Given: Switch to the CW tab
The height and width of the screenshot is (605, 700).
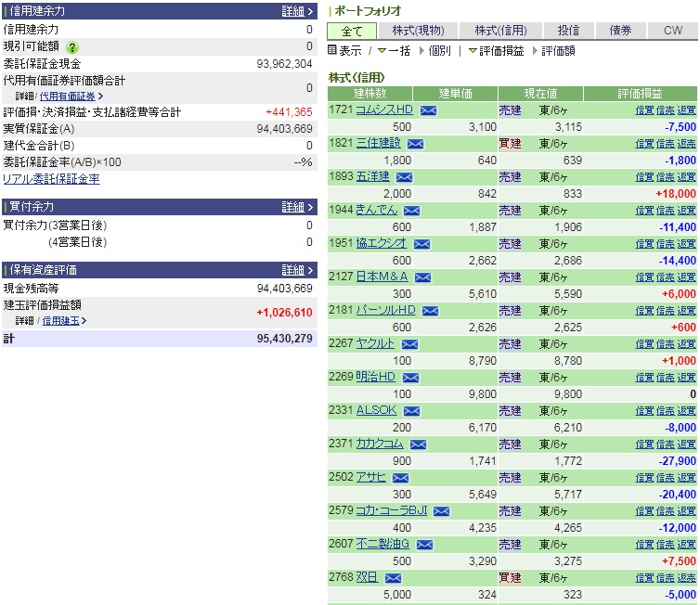Looking at the screenshot, I should pos(672,31).
